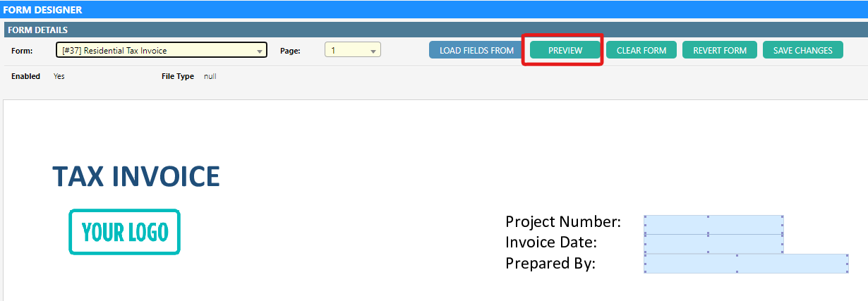Open the Form selection dropdown
Viewport: 868px width, 301px height.
pyautogui.click(x=161, y=50)
